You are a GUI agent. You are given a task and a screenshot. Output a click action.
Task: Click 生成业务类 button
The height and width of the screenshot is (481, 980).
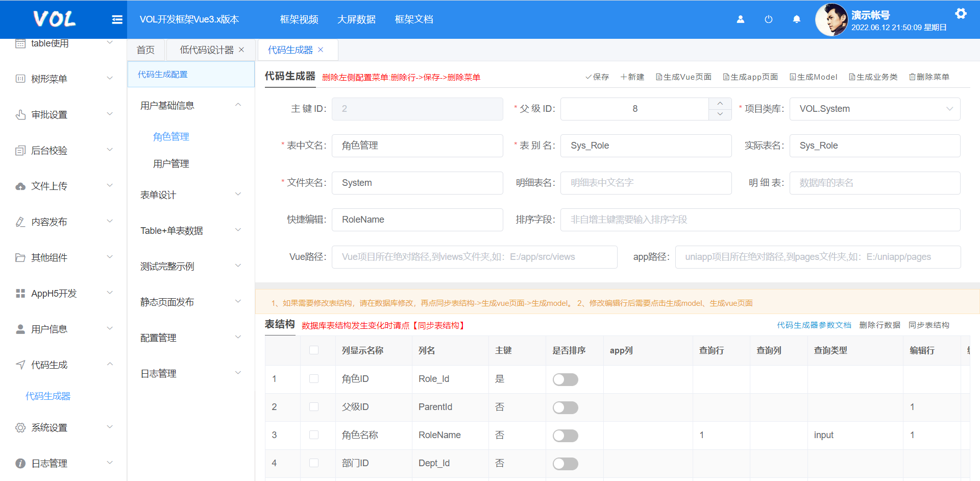(x=873, y=77)
